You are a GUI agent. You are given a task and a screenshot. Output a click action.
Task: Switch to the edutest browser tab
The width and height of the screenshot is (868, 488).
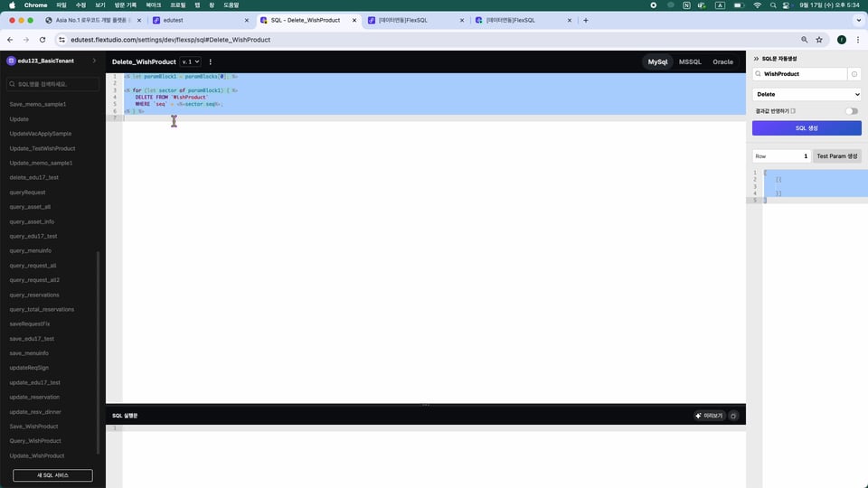[199, 21]
